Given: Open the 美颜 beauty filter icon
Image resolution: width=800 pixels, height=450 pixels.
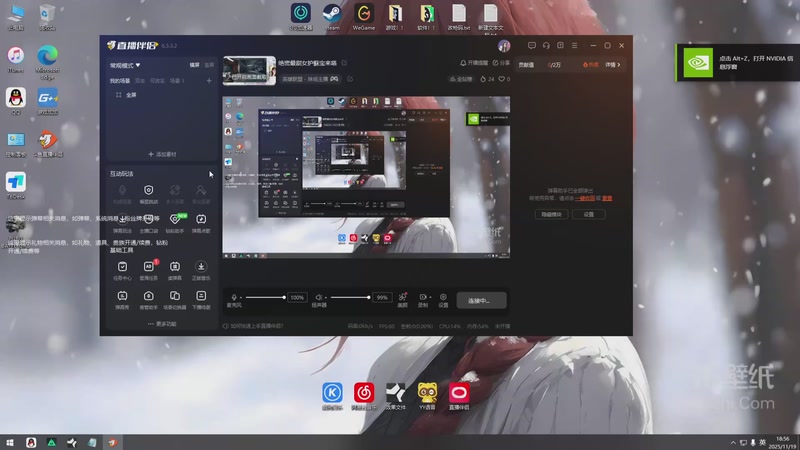Looking at the screenshot, I should [x=403, y=299].
